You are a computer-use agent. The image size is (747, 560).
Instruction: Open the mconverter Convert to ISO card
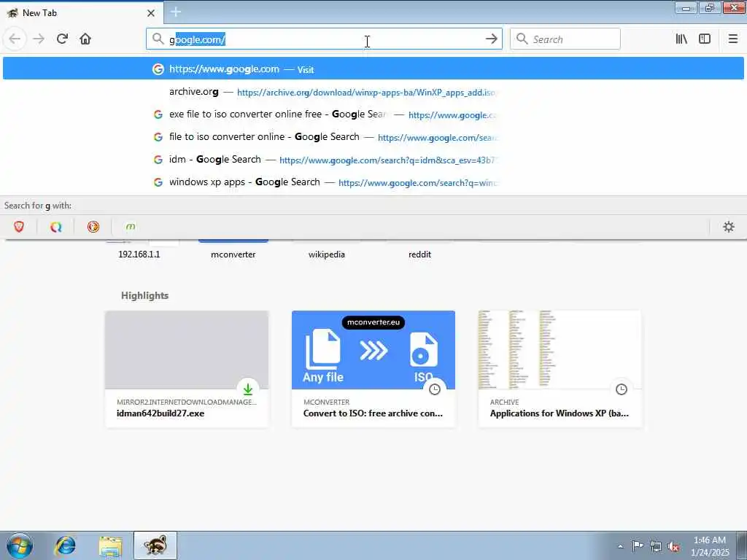coord(373,369)
